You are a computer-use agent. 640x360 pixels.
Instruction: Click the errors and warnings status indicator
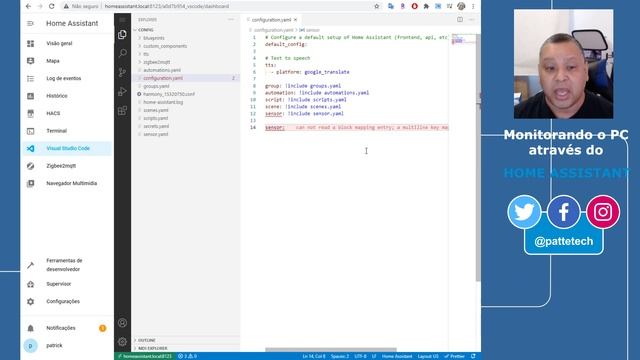pyautogui.click(x=187, y=356)
